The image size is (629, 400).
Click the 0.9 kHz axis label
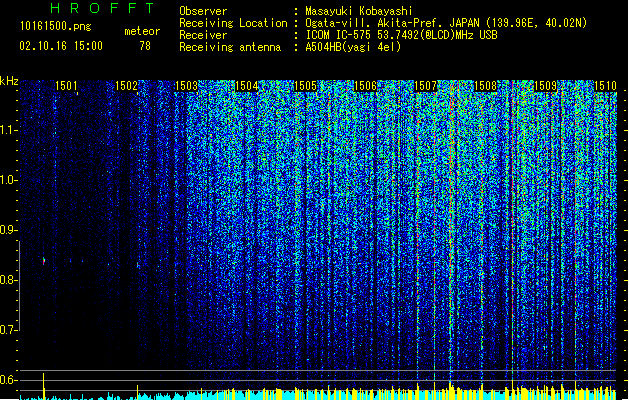click(8, 230)
